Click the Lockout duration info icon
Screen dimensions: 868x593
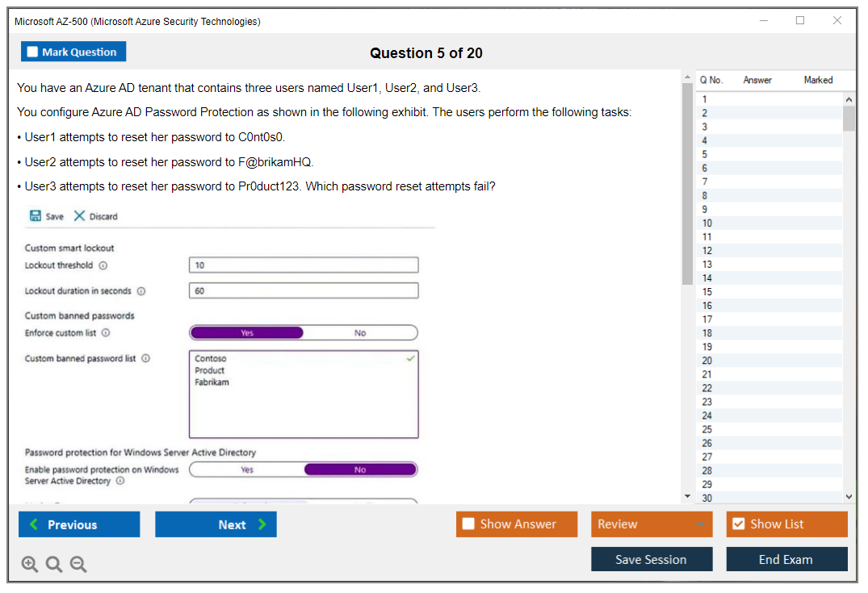click(x=141, y=291)
